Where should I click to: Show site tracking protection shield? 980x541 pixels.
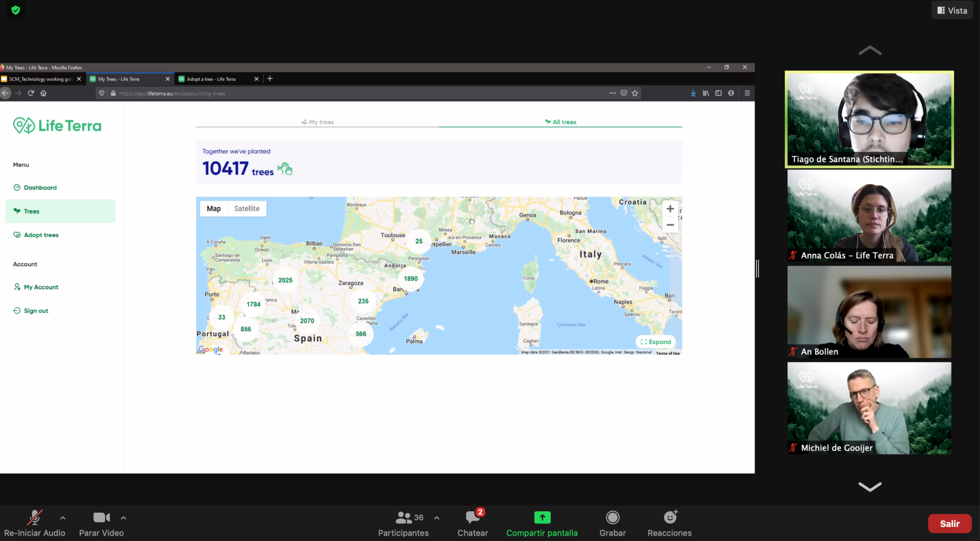(101, 93)
